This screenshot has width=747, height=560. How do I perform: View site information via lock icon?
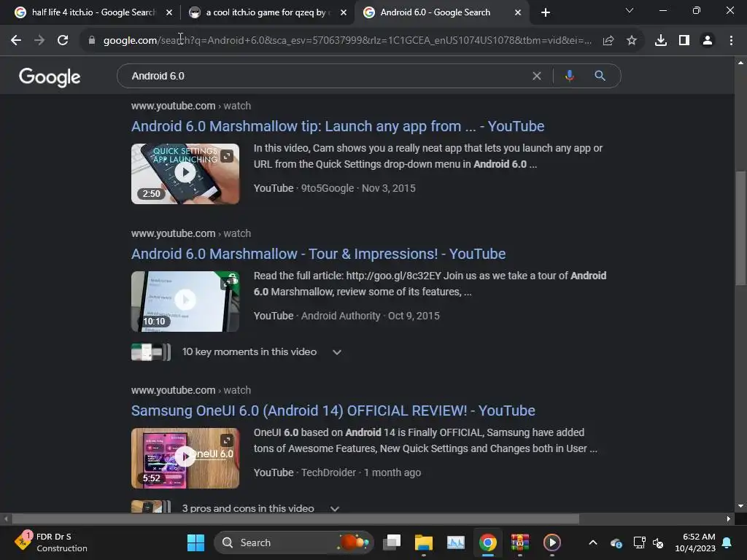pyautogui.click(x=92, y=41)
